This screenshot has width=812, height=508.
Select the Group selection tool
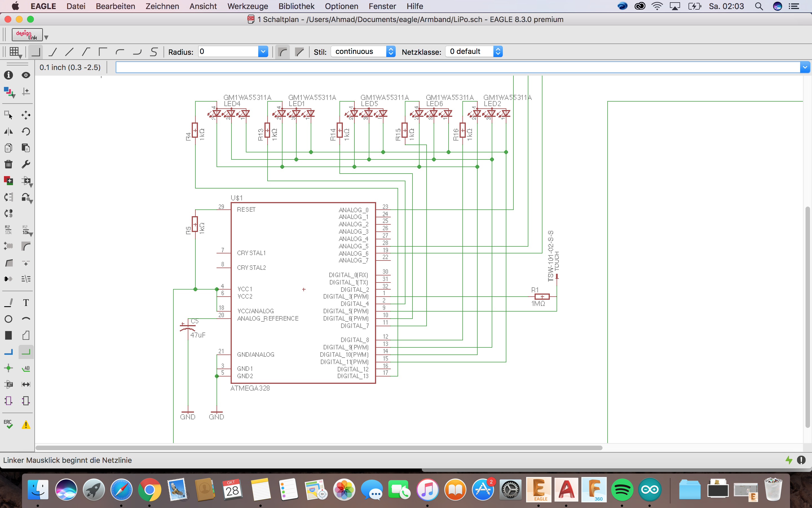8,115
